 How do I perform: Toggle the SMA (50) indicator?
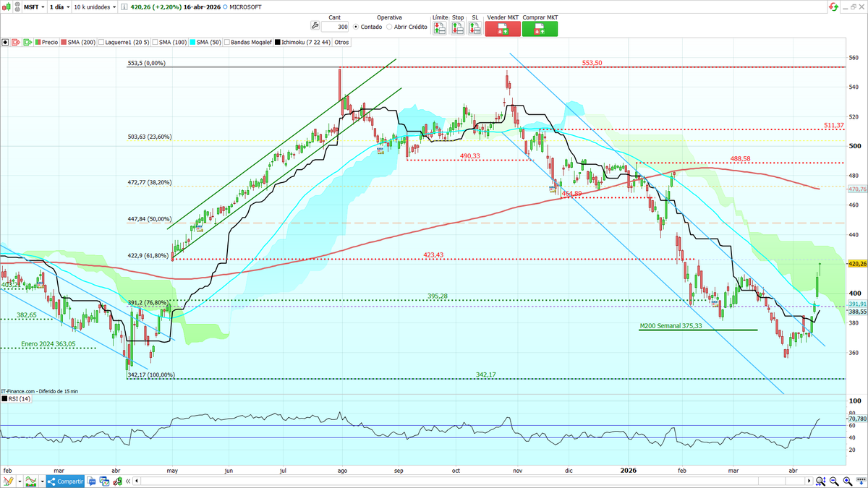tap(204, 42)
